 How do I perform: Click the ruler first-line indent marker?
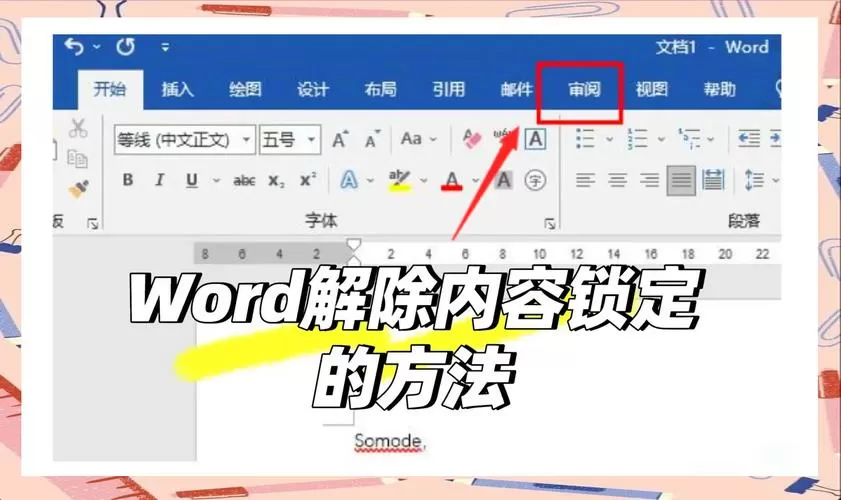[353, 245]
